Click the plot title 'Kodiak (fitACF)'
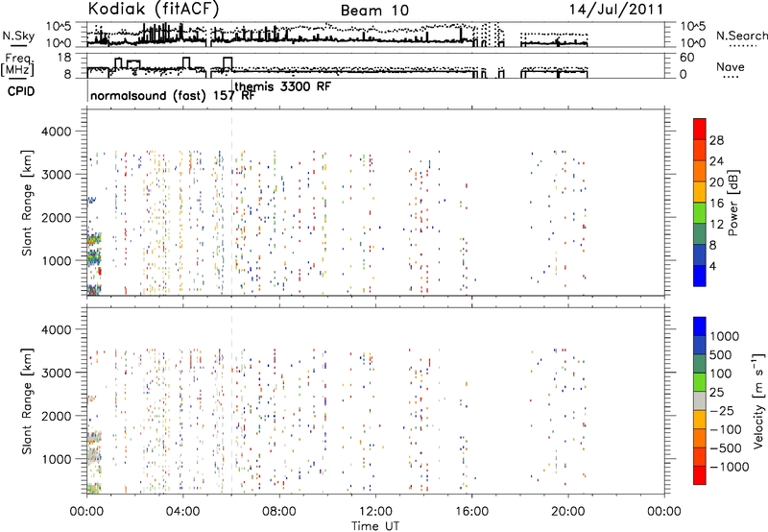The height and width of the screenshot is (532, 768). [x=154, y=10]
